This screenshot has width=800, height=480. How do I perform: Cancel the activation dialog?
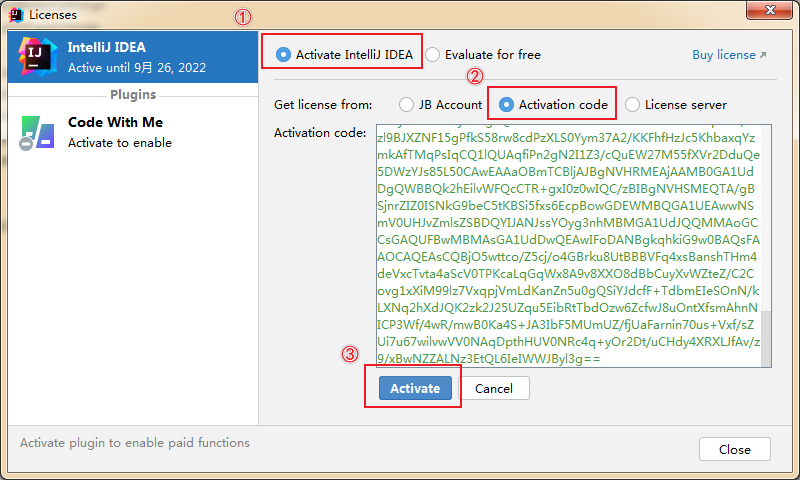pyautogui.click(x=494, y=388)
